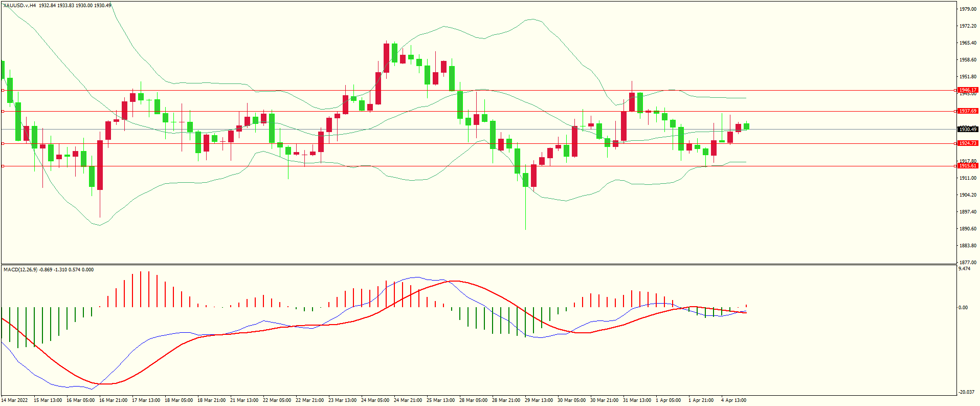Click the 1897.40 price scale label

point(968,212)
